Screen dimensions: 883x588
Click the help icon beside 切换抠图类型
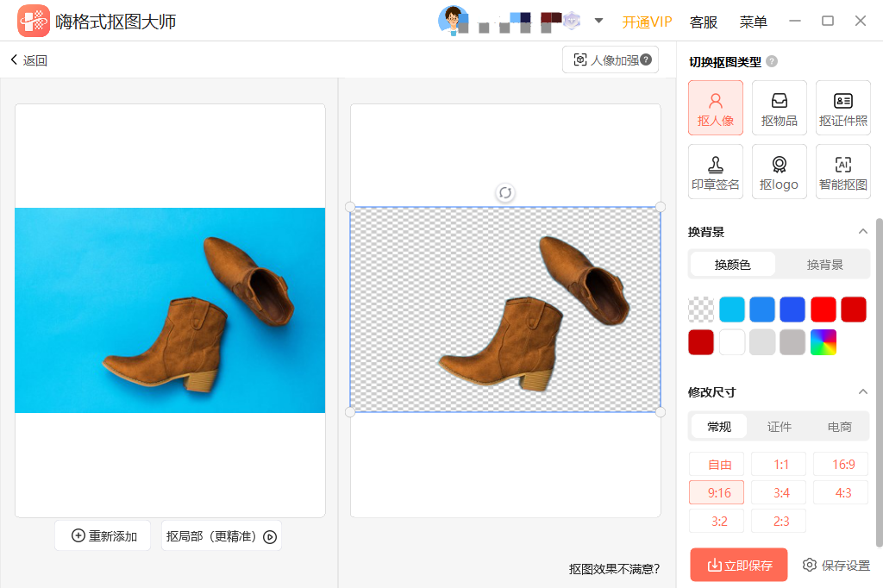tap(772, 61)
